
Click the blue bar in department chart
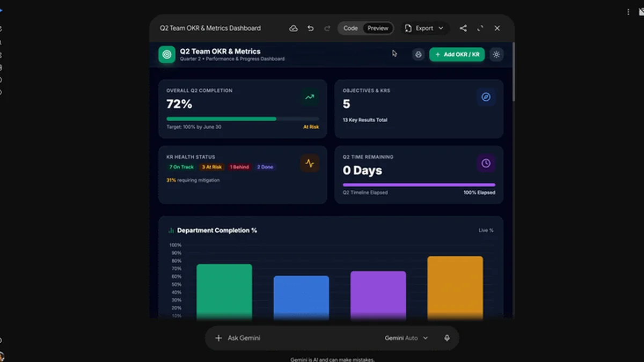pyautogui.click(x=301, y=297)
